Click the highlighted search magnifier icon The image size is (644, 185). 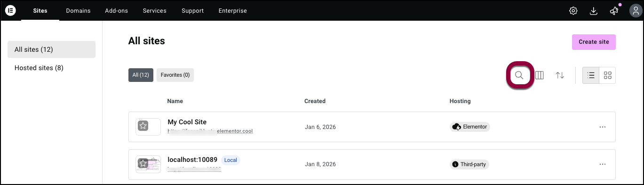click(x=519, y=75)
